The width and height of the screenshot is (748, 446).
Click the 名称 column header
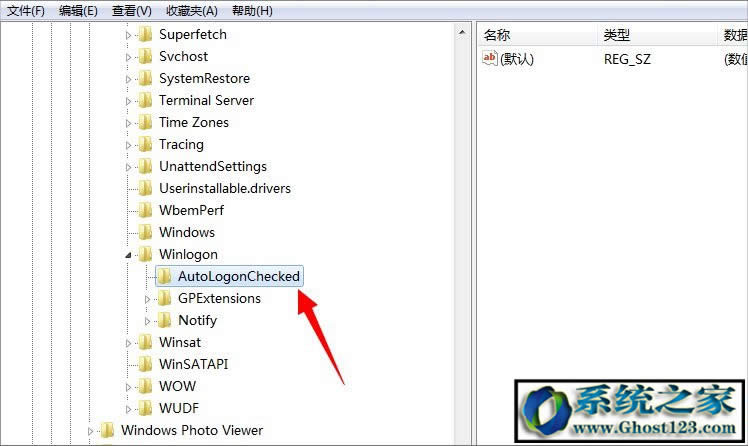click(538, 34)
